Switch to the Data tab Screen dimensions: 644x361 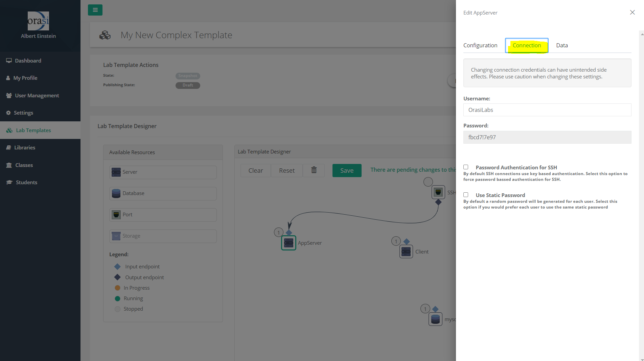pyautogui.click(x=562, y=45)
